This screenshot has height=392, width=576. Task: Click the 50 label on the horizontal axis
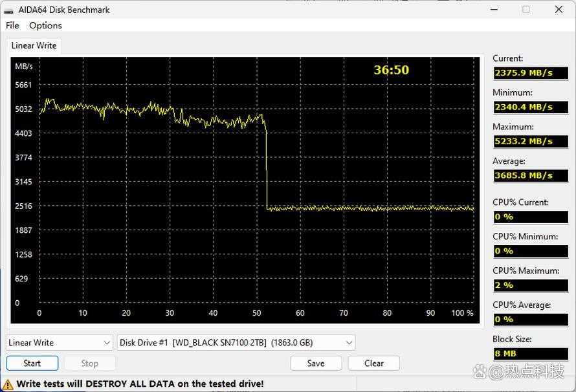tap(257, 313)
